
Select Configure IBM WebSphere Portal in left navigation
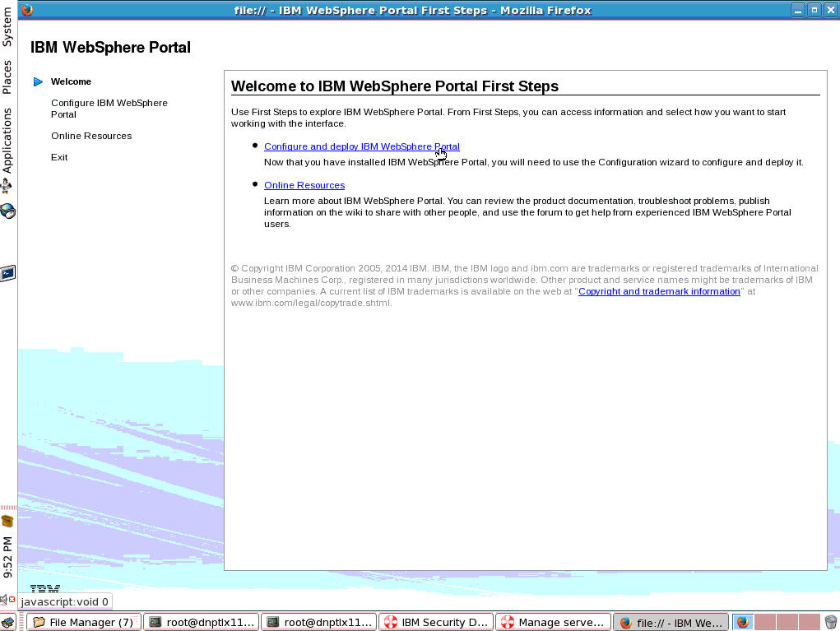109,109
